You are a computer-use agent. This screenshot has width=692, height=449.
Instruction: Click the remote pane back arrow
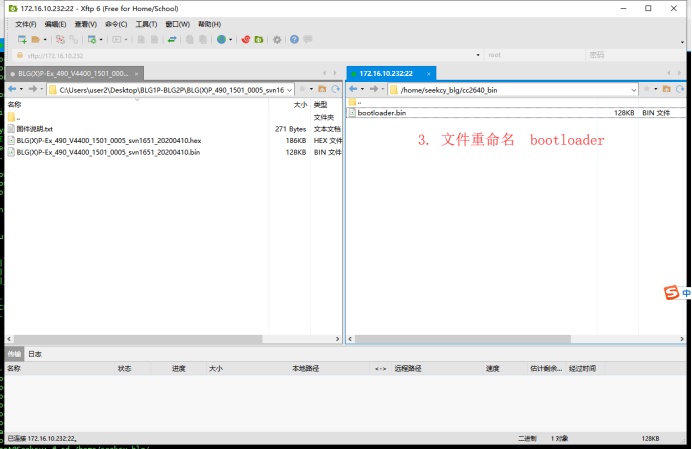tap(354, 89)
